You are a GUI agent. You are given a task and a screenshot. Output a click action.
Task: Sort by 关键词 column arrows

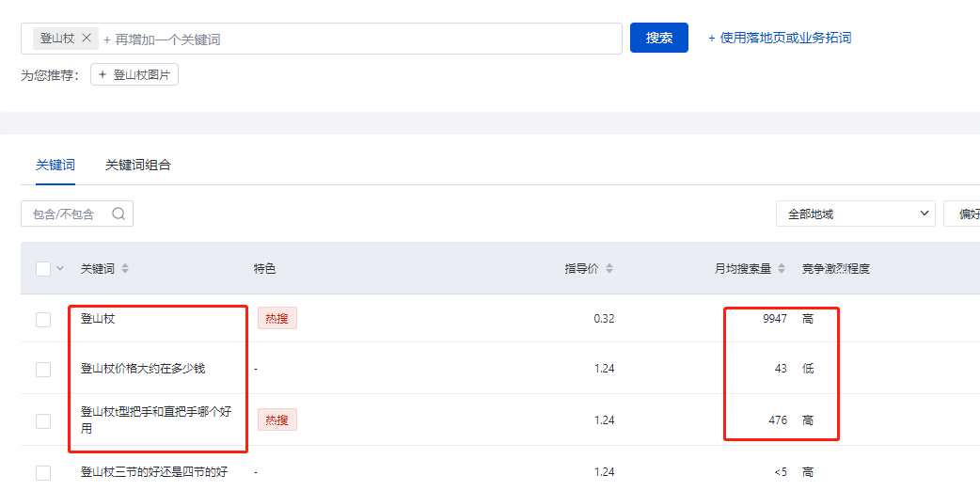pos(125,269)
